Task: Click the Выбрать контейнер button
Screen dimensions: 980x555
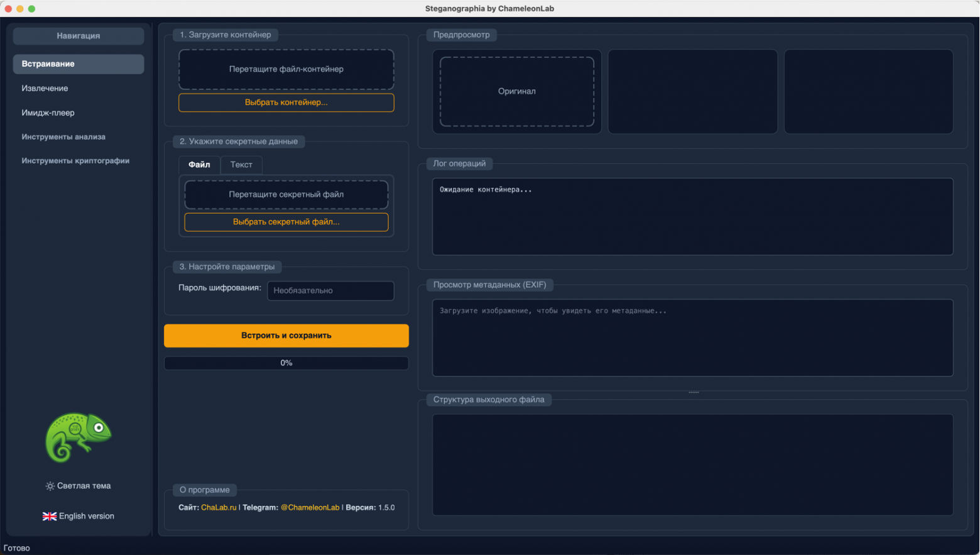Action: [286, 102]
